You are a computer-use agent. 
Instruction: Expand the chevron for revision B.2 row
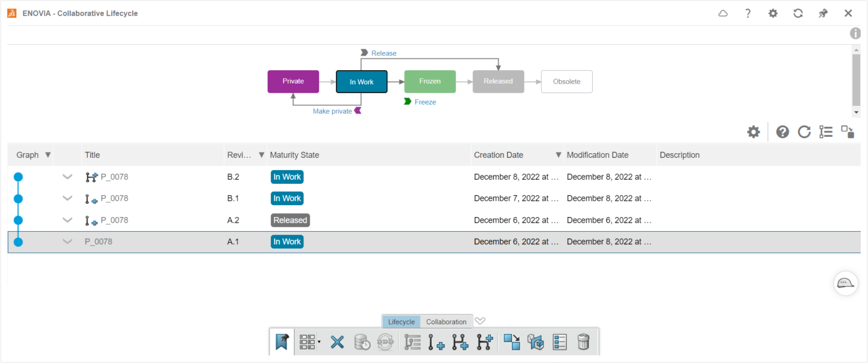[x=67, y=177]
